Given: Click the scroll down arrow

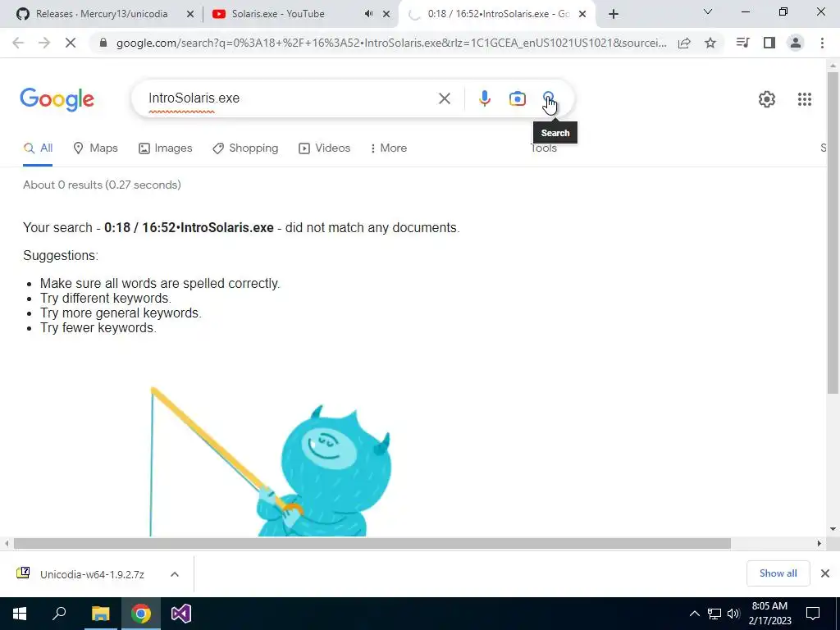Looking at the screenshot, I should coord(833,529).
